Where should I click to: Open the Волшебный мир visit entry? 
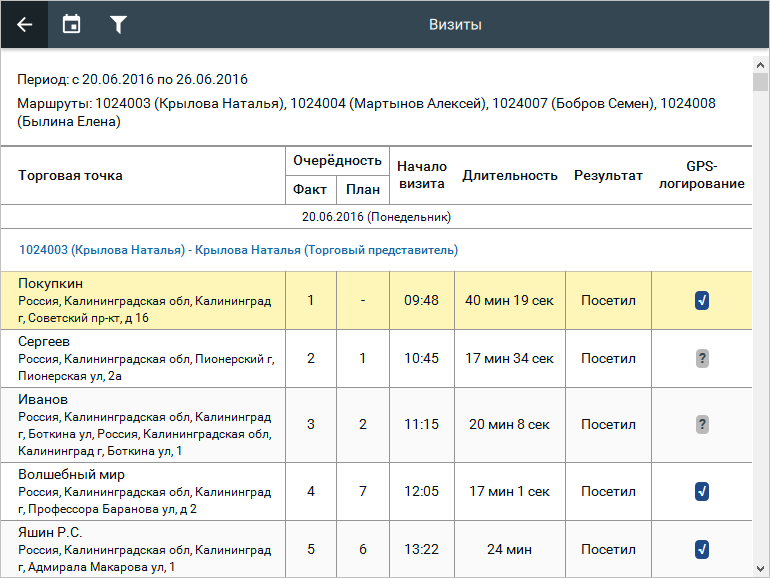click(x=72, y=475)
